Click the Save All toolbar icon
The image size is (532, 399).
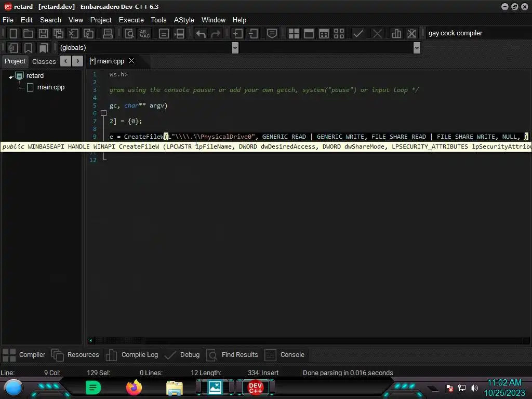(58, 34)
